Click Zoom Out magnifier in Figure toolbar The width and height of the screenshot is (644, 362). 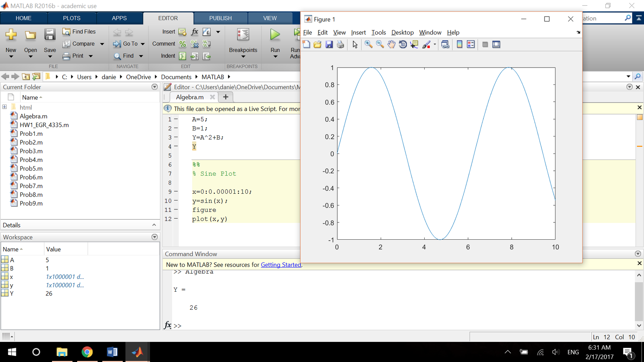click(x=380, y=44)
